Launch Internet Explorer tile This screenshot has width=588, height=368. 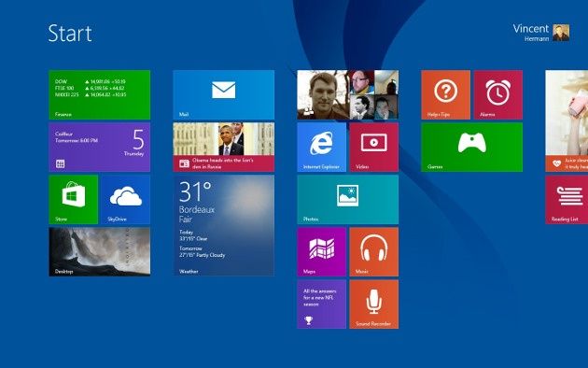[x=321, y=147]
